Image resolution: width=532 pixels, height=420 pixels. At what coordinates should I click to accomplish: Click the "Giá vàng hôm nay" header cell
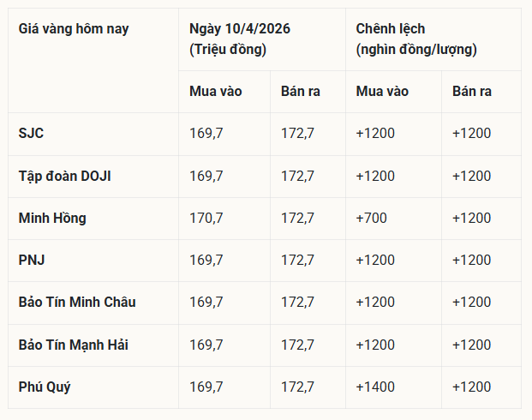pyautogui.click(x=74, y=29)
